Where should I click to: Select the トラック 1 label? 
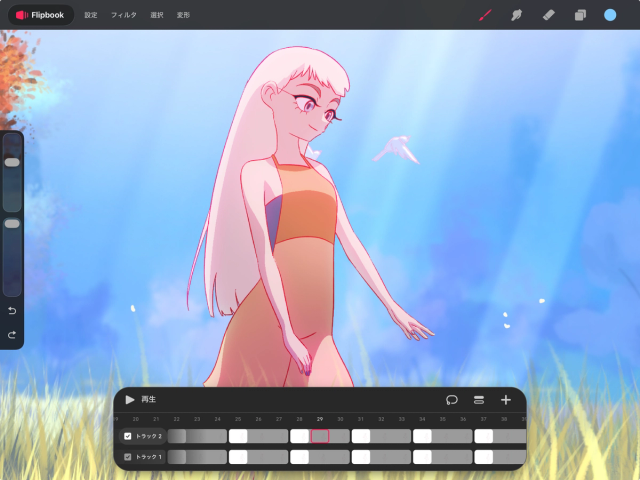point(149,457)
